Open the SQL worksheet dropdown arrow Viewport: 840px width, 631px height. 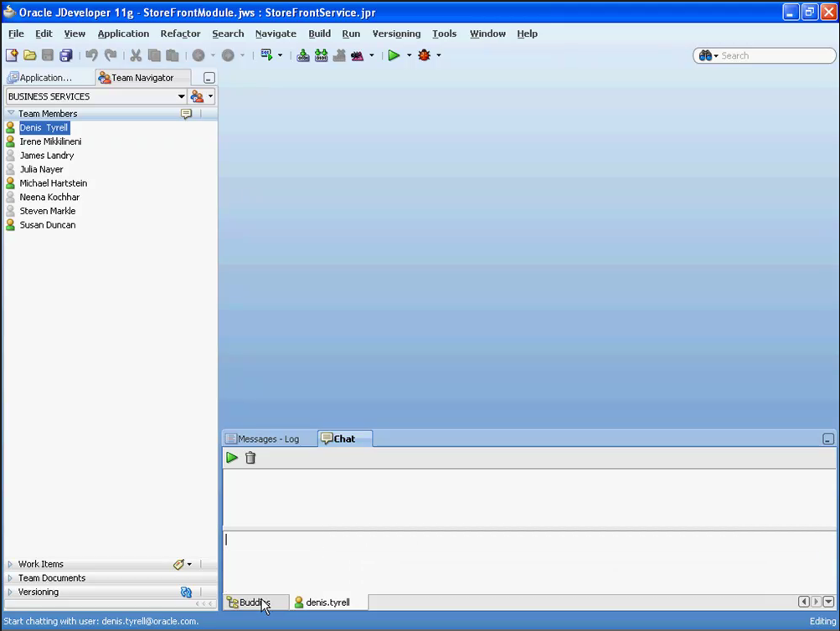click(x=281, y=55)
